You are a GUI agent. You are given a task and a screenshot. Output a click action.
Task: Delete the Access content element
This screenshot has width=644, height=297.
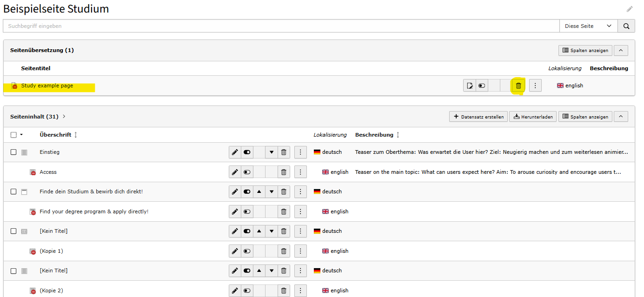(284, 172)
